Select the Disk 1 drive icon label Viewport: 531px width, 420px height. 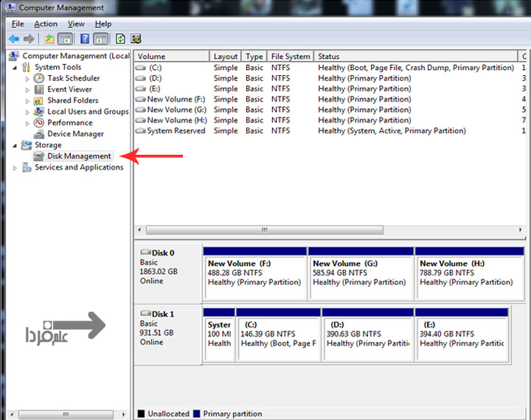tap(158, 314)
